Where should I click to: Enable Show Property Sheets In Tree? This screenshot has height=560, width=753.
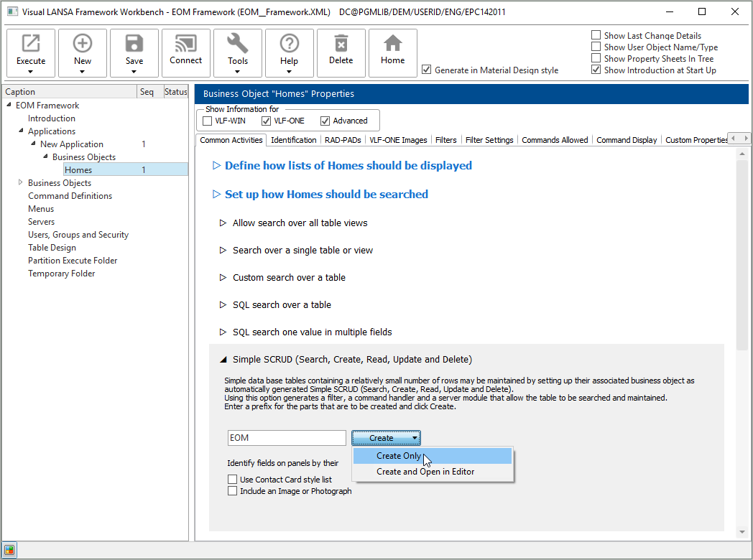[596, 58]
